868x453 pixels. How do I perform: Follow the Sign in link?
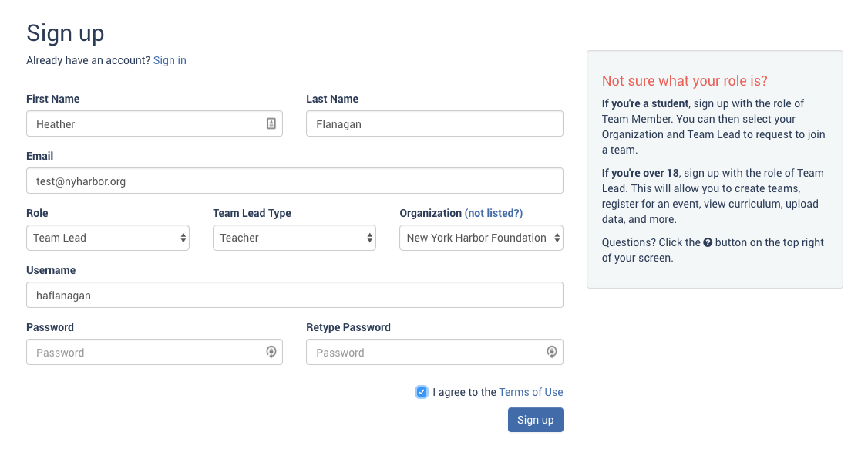(x=170, y=60)
